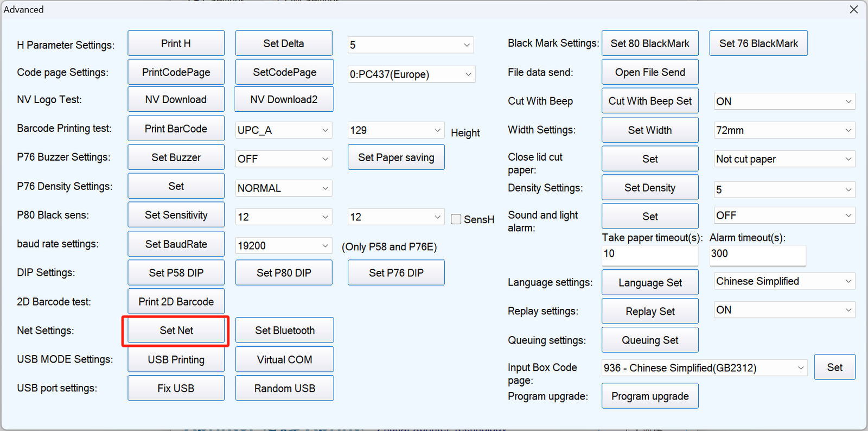
Task: Click the Print BarCode button
Action: click(x=176, y=129)
